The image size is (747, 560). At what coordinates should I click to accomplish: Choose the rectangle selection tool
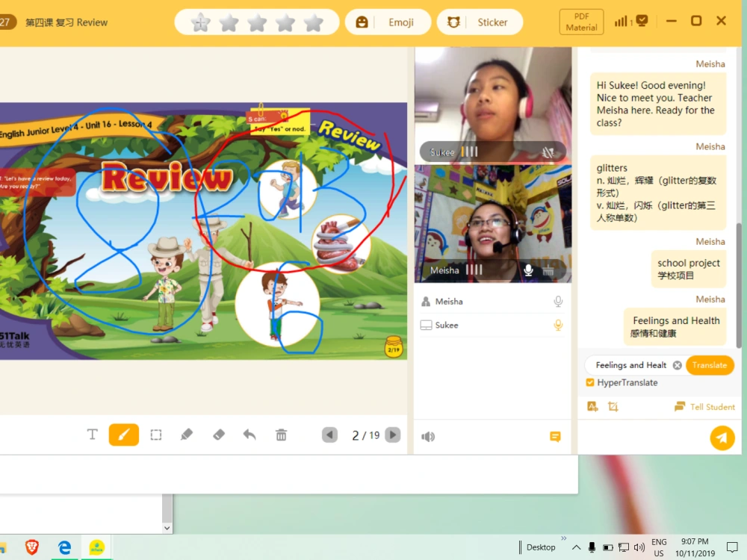[156, 435]
